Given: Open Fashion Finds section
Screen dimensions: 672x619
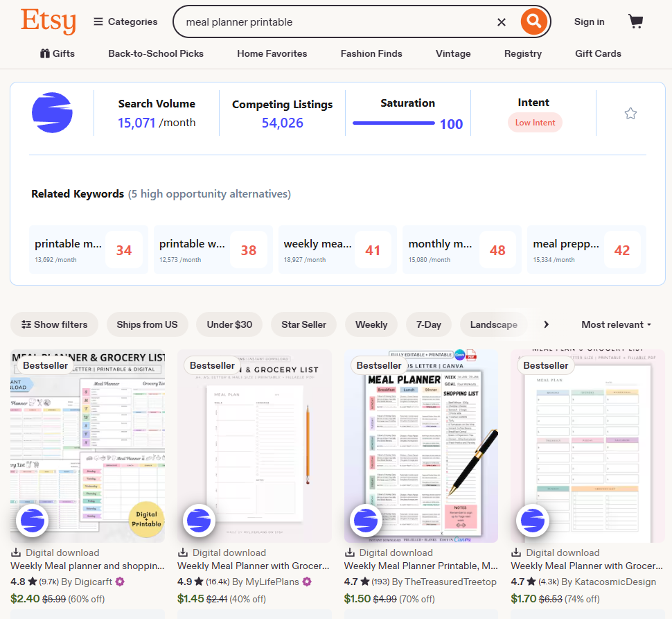Looking at the screenshot, I should (x=371, y=53).
